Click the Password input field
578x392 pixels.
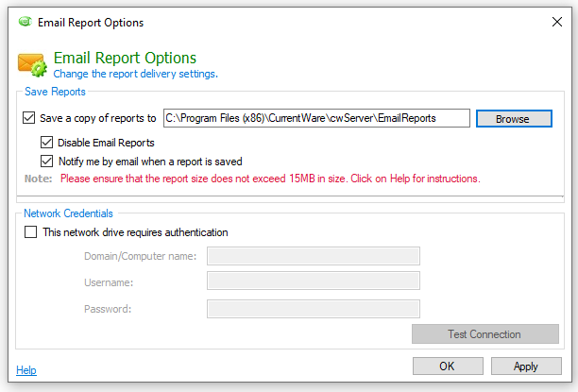314,309
